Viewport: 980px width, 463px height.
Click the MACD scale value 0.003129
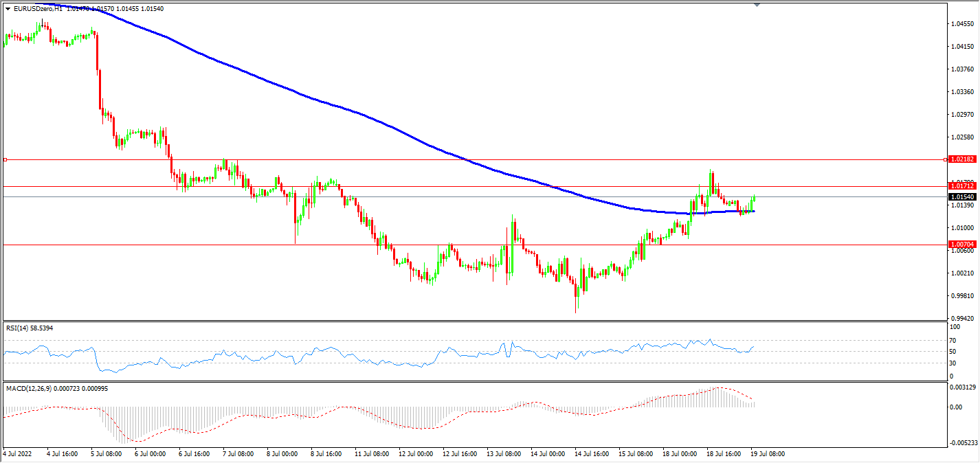pos(964,389)
